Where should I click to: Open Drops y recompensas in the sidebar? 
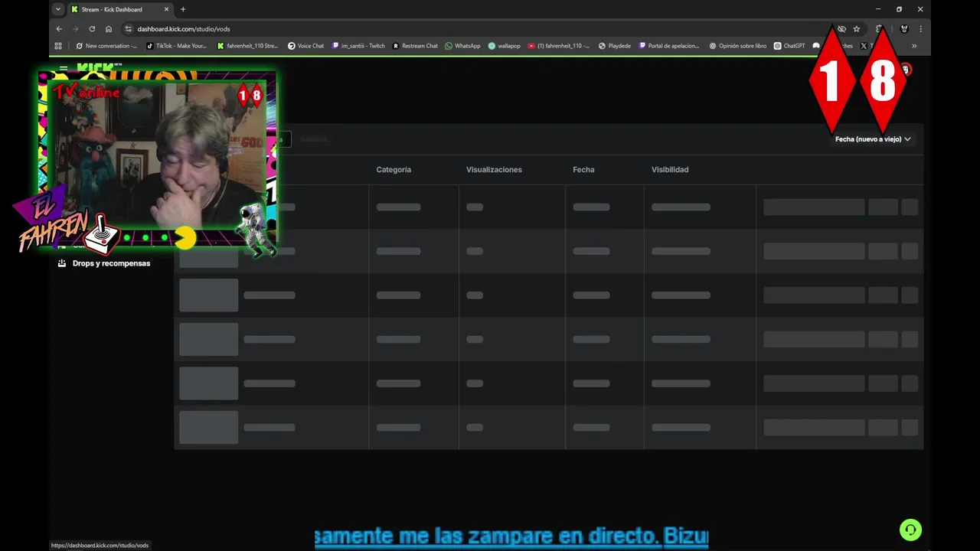tap(104, 263)
